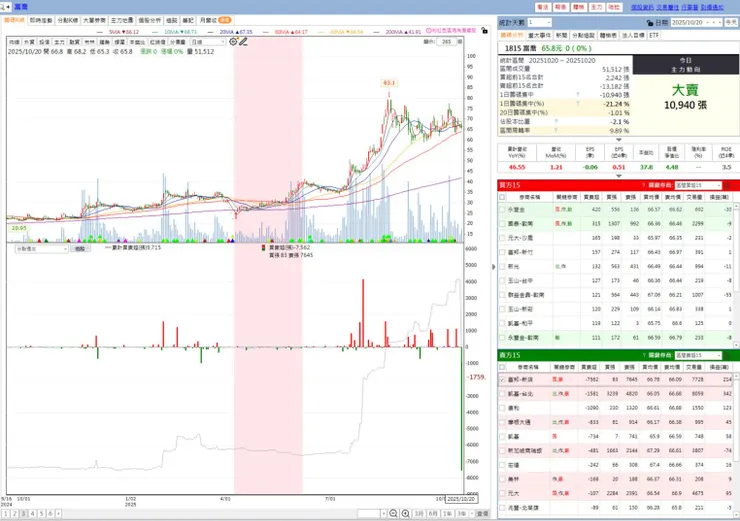Switch to 分點K線 tab
This screenshot has height=521, width=740.
(67, 20)
